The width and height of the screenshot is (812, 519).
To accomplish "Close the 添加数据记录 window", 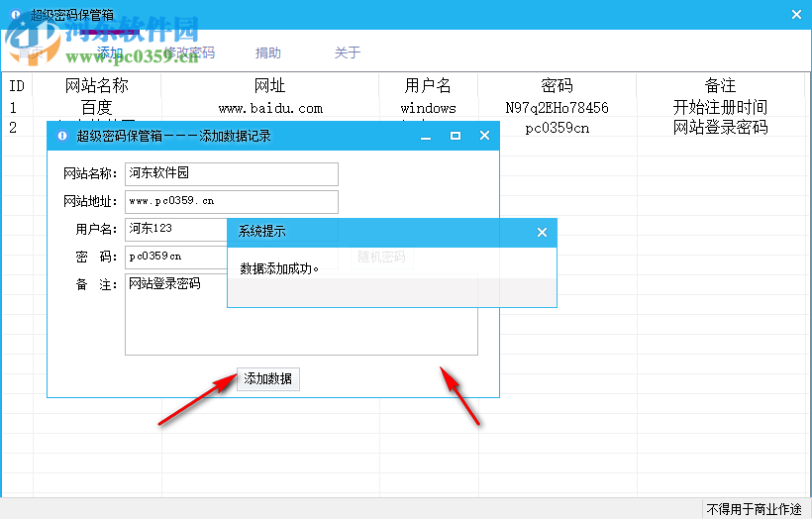I will click(484, 136).
